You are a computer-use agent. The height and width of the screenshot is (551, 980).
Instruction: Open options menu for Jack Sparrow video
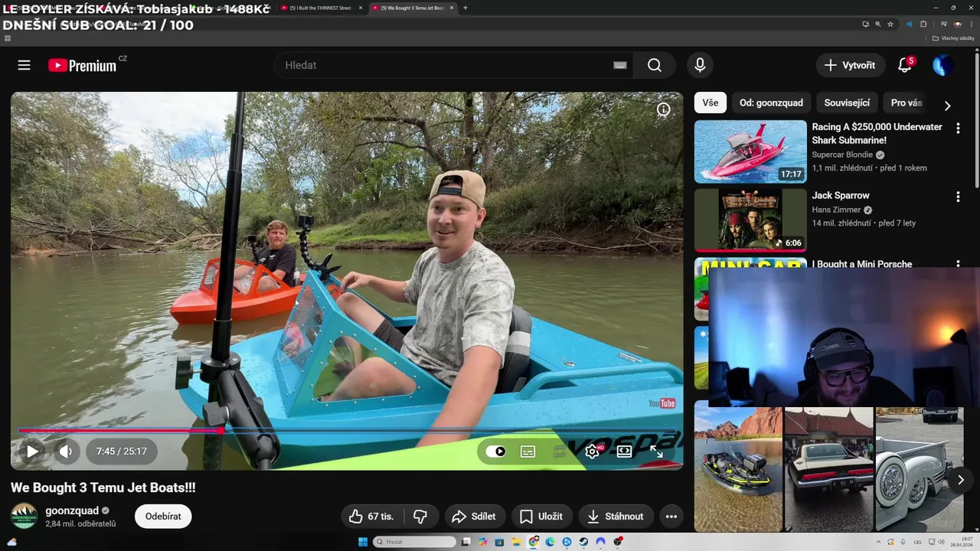pos(958,197)
